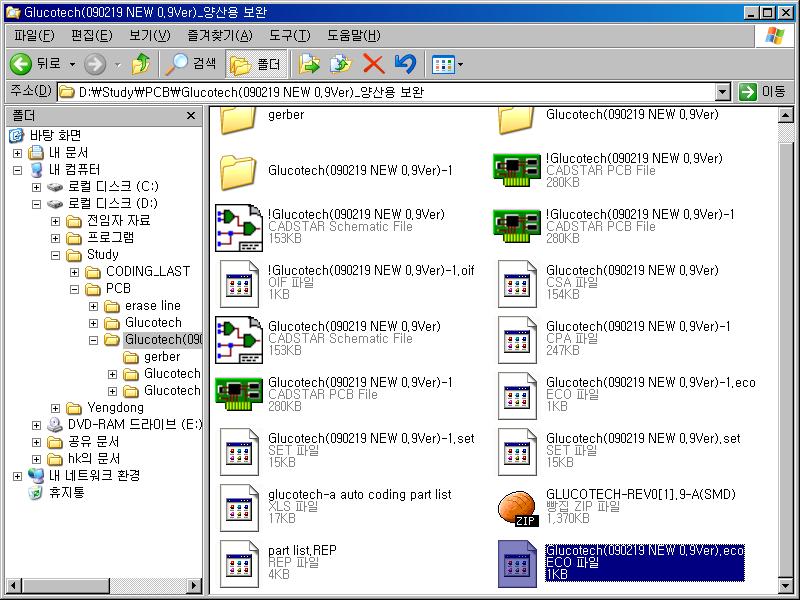Expand the 프로그램 folder node
800x600 pixels.
(x=56, y=238)
